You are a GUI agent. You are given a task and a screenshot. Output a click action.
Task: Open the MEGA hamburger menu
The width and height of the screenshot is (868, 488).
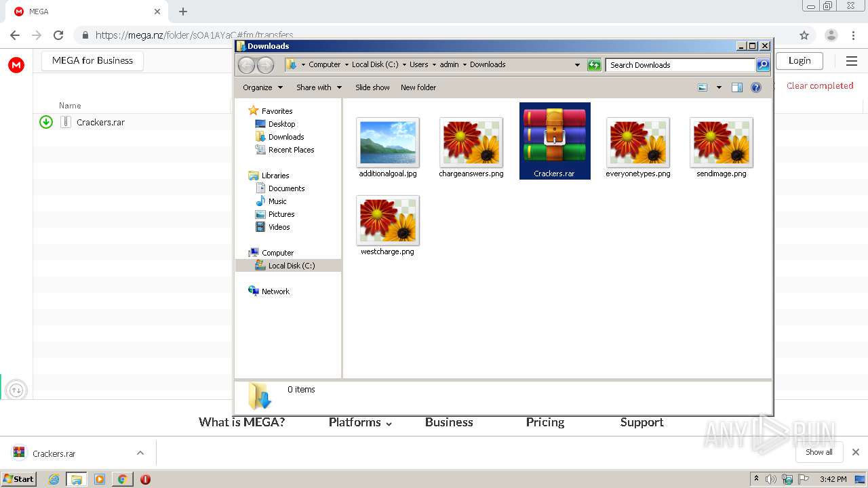click(852, 61)
